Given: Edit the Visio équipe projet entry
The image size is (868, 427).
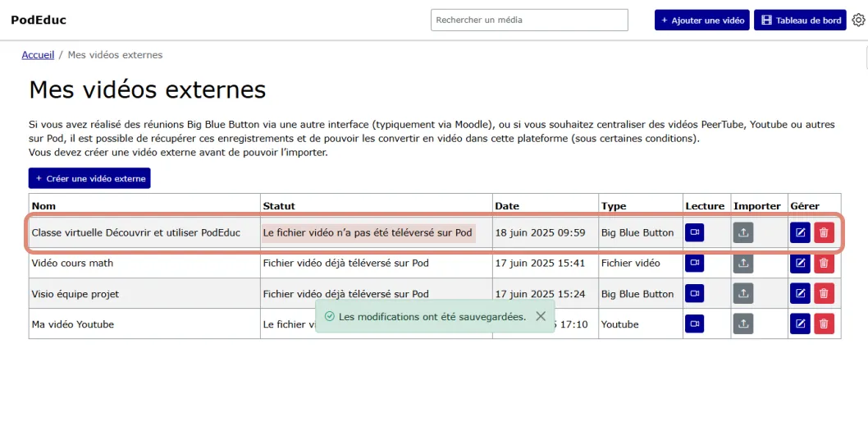Looking at the screenshot, I should pos(800,293).
